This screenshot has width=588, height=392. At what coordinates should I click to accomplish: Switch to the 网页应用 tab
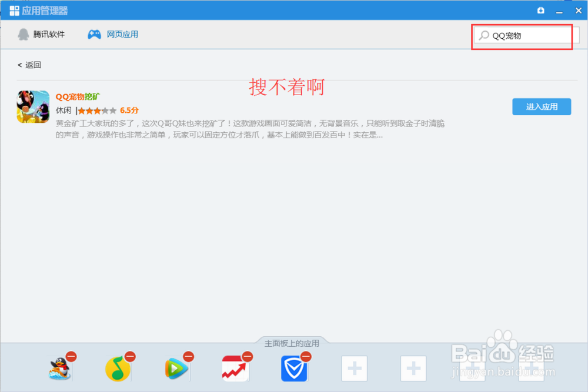[x=113, y=35]
